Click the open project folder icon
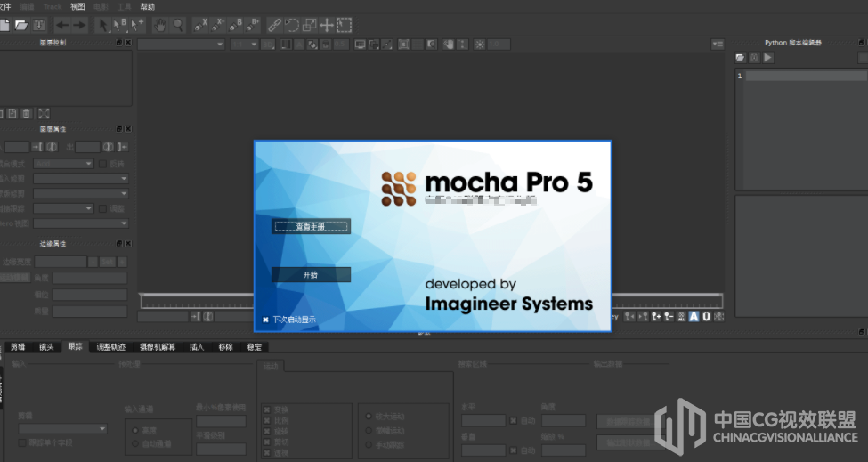 pyautogui.click(x=21, y=25)
